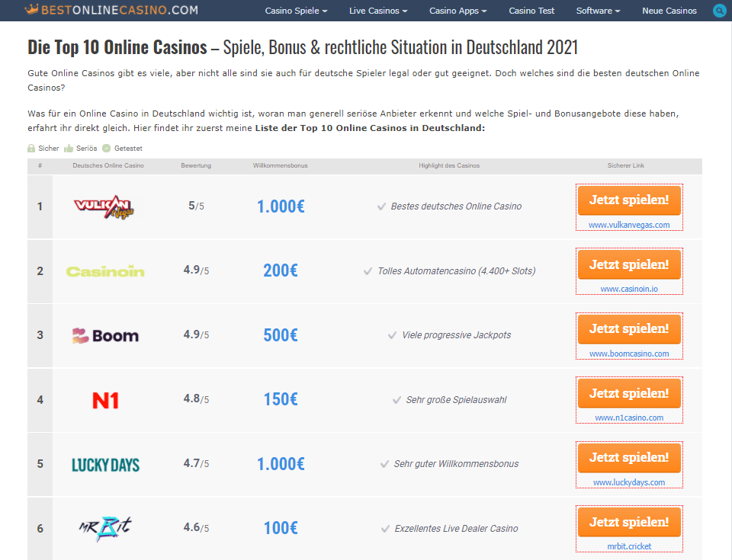Click the Tolles Automatencasino (4.400+ Slots) text
The width and height of the screenshot is (732, 560).
click(x=457, y=271)
